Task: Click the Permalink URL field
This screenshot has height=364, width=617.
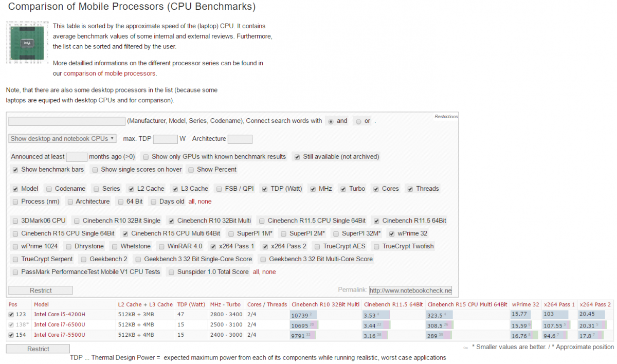Action: [x=410, y=290]
